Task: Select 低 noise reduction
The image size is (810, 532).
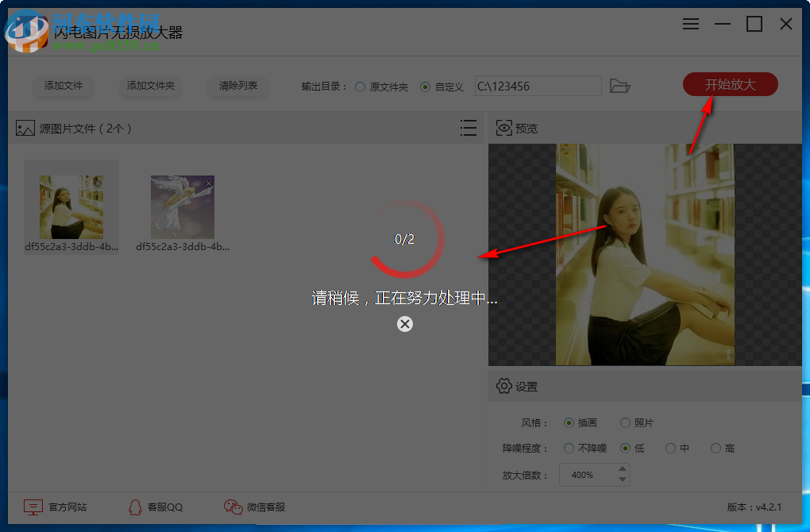Action: tap(632, 448)
